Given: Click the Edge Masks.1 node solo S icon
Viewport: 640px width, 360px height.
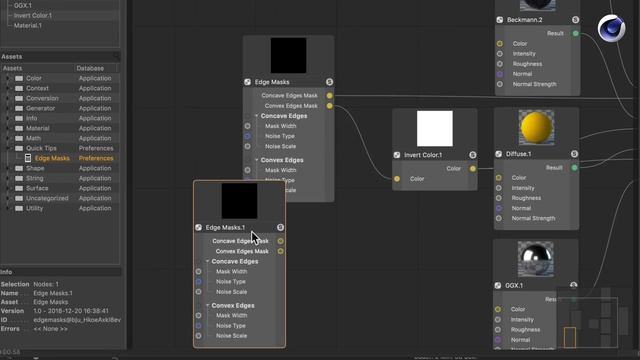Looking at the screenshot, I should 280,227.
